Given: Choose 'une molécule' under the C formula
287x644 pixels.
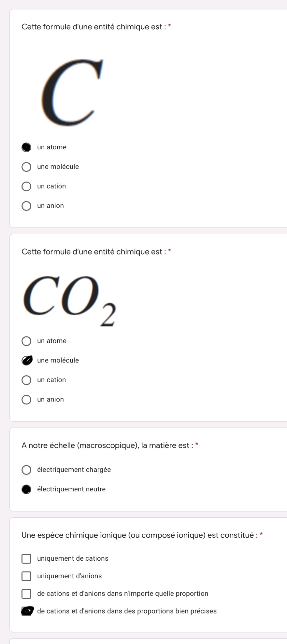Looking at the screenshot, I should coord(26,167).
